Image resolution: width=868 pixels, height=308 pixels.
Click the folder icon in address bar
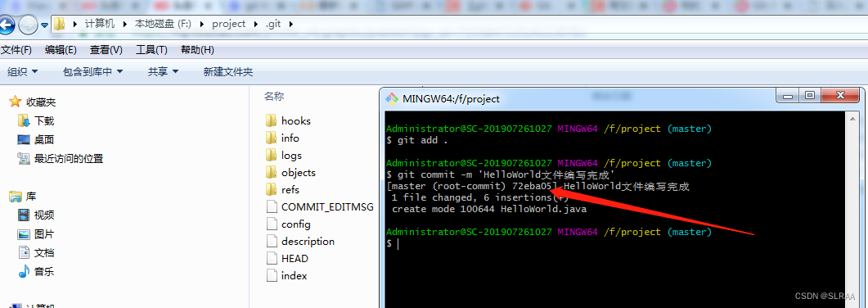pos(60,25)
